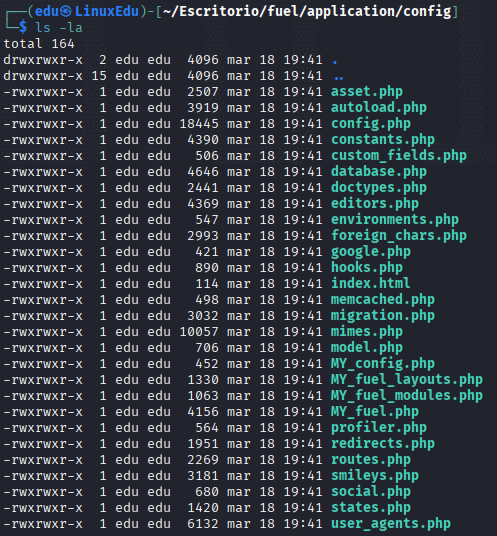Click the MY_fuel_layouts.php file name
The height and width of the screenshot is (536, 497).
click(407, 380)
